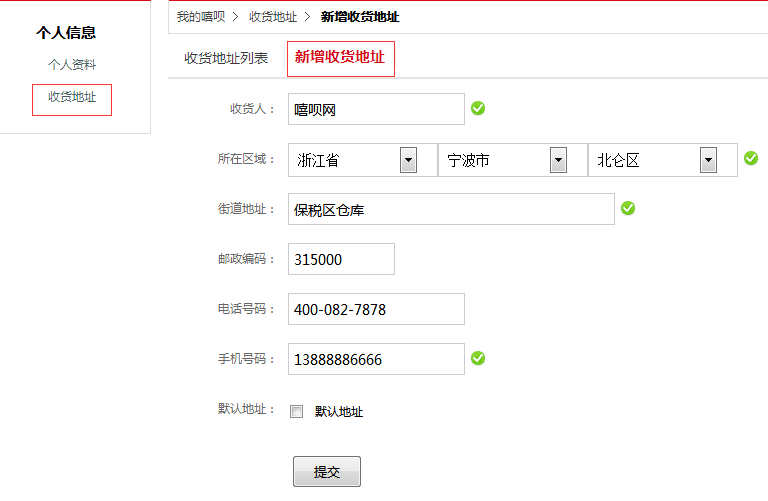The width and height of the screenshot is (768, 501).
Task: Open the 北仑区 district dropdown
Action: click(x=663, y=160)
